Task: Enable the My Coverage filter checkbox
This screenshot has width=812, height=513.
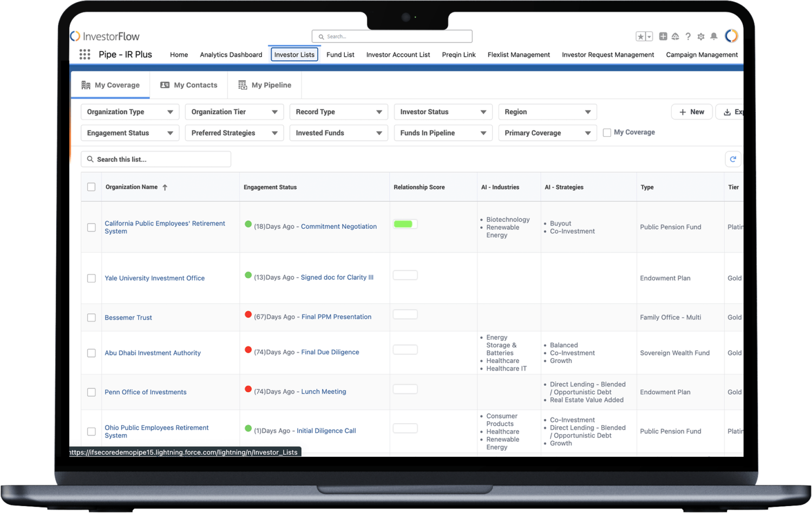Action: coord(607,133)
